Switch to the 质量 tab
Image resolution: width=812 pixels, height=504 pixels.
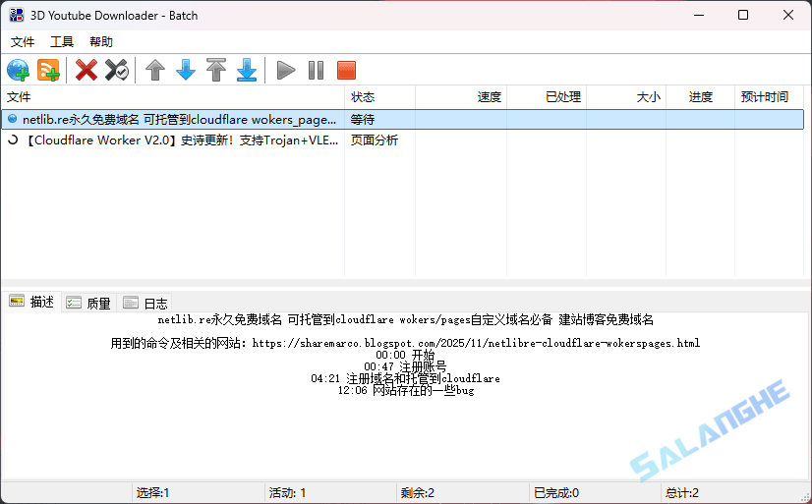coord(88,303)
